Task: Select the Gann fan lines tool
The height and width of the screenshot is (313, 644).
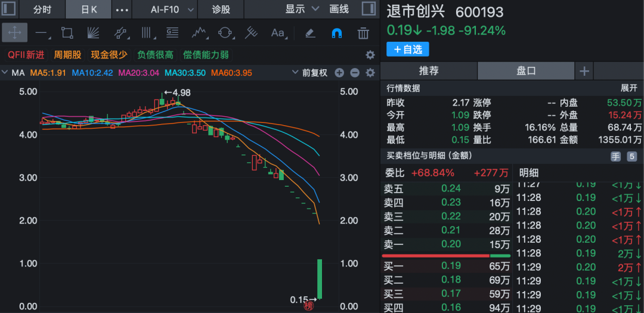Action: coord(94,33)
